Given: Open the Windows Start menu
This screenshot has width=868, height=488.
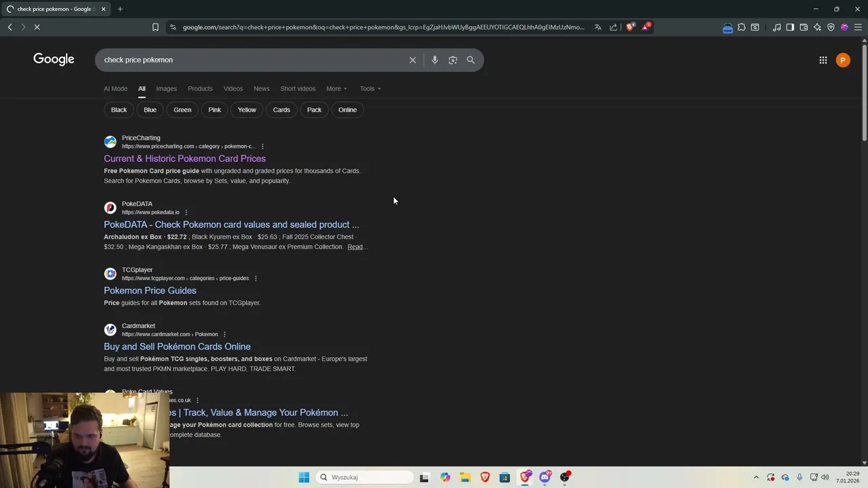Looking at the screenshot, I should click(304, 477).
